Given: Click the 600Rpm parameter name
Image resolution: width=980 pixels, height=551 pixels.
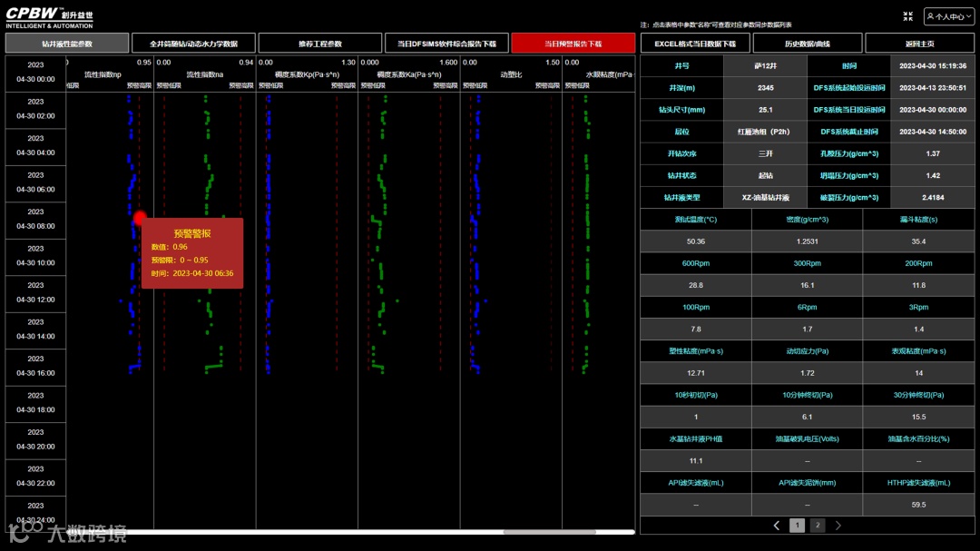Looking at the screenshot, I should coord(696,263).
